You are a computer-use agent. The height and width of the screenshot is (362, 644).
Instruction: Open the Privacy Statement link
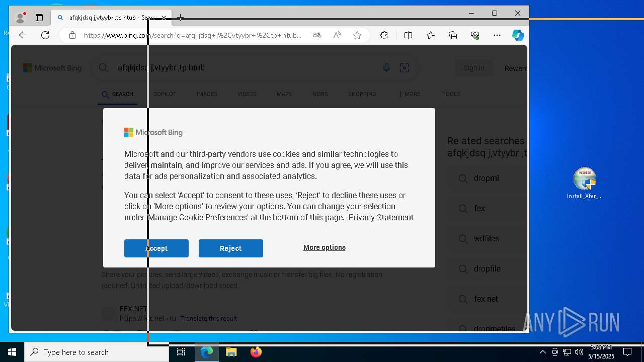(x=381, y=217)
